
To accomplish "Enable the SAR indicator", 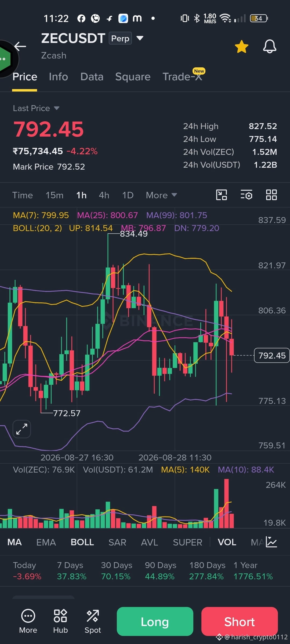I will (117, 542).
